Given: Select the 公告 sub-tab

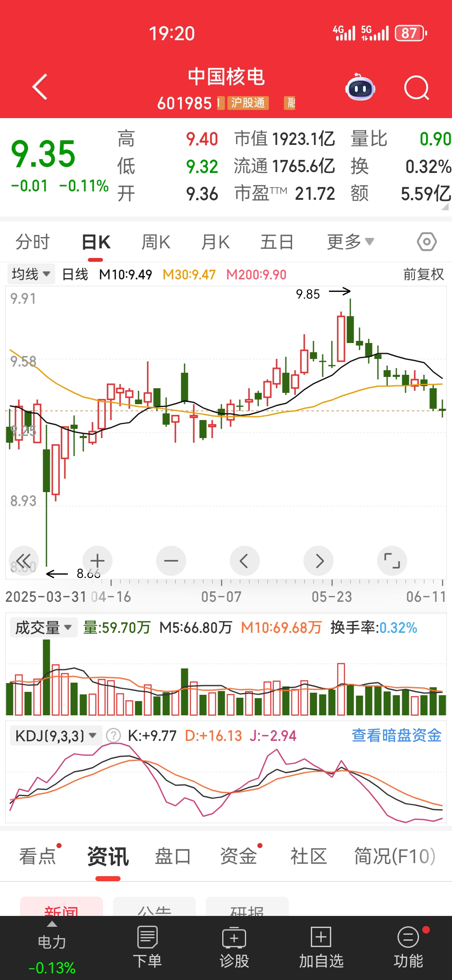Looking at the screenshot, I should [x=154, y=906].
